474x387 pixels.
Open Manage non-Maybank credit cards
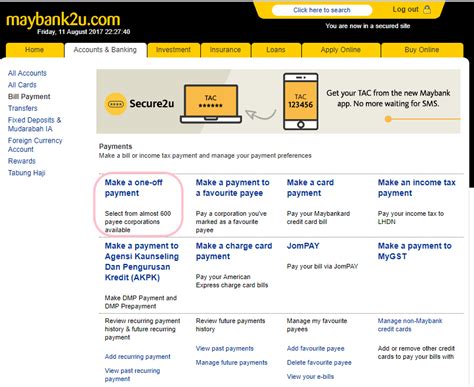(410, 325)
